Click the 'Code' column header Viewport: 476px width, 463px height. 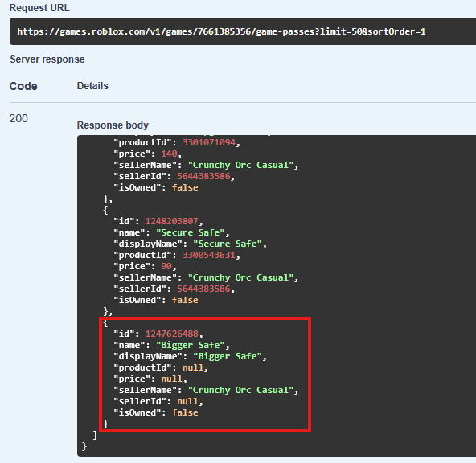pyautogui.click(x=23, y=86)
